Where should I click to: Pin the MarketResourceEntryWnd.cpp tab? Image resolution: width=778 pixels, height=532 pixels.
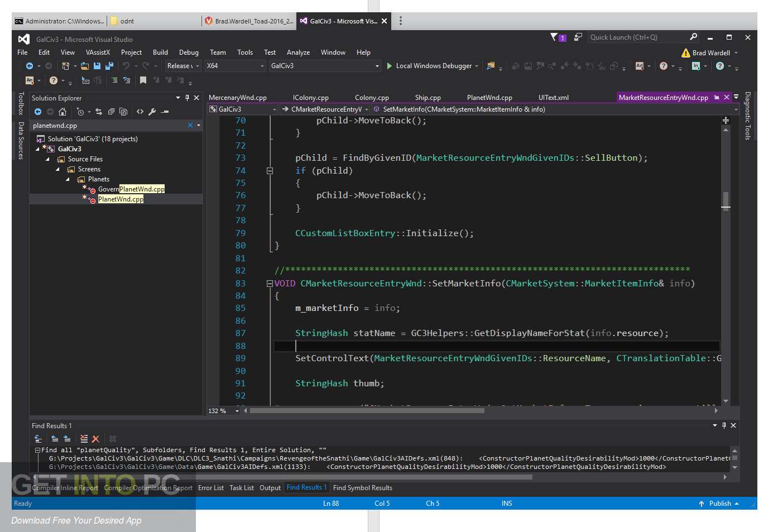tap(717, 97)
